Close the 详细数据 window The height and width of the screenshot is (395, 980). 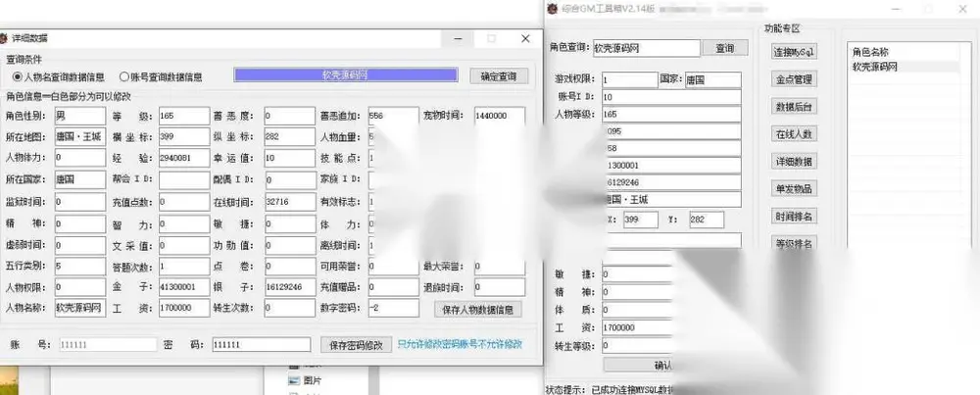tap(525, 39)
